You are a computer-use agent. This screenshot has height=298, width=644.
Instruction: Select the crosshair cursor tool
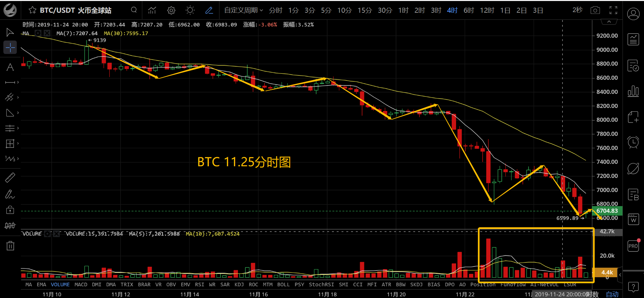pyautogui.click(x=10, y=48)
